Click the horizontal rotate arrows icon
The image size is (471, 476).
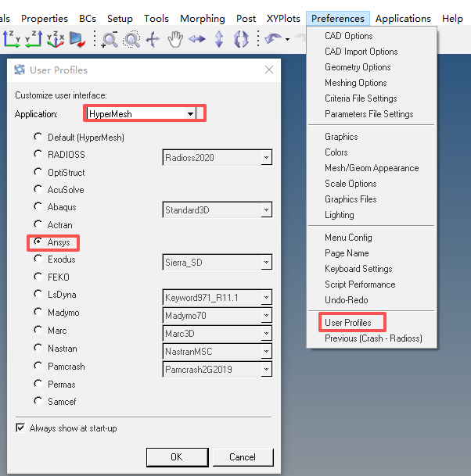[197, 39]
